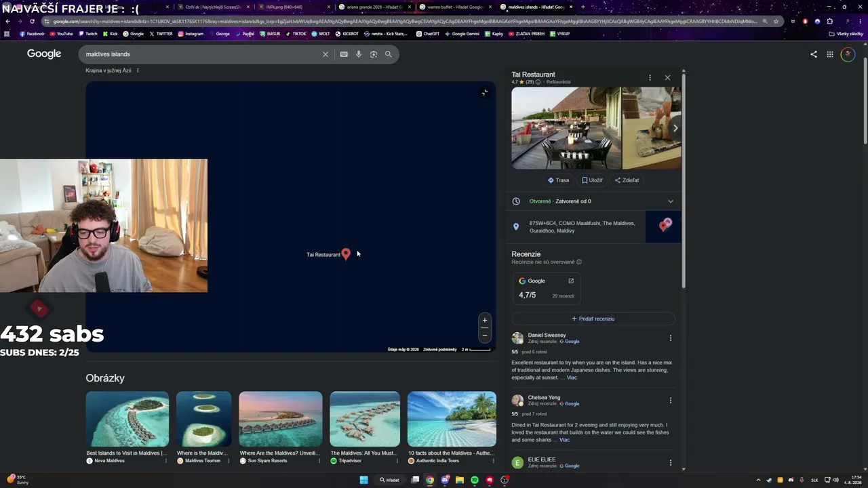Open File Explorer from the taskbar
868x488 pixels.
[460, 480]
